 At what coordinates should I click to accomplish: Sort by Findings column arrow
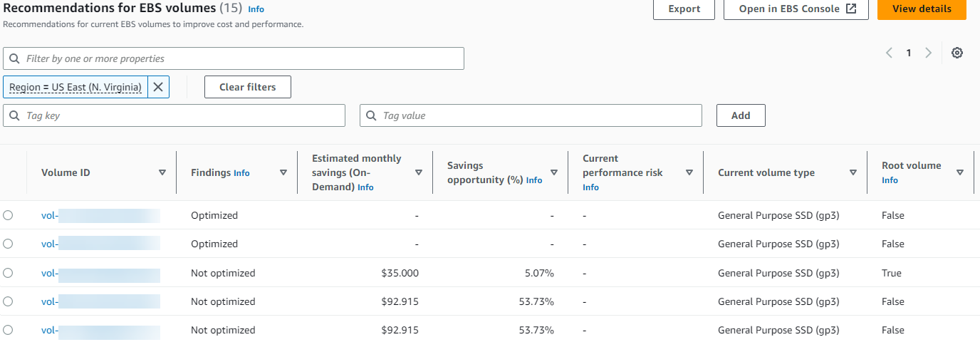[283, 172]
